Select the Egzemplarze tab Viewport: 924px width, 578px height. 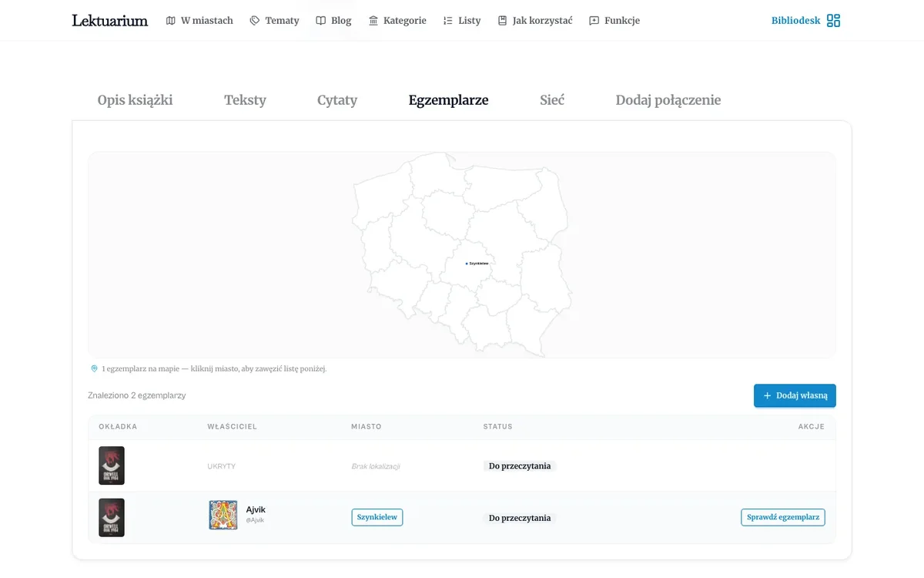(448, 100)
